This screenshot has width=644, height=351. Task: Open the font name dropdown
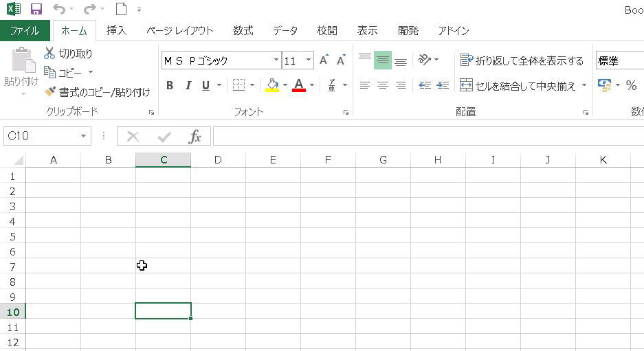click(x=276, y=60)
